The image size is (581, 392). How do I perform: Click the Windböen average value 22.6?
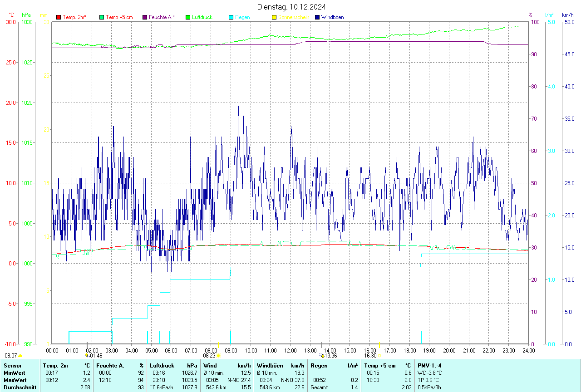pos(300,387)
